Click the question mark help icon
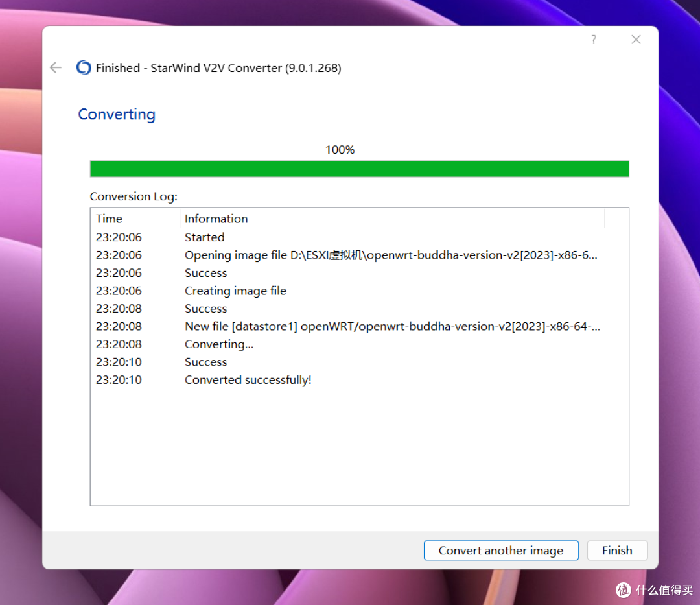 593,40
